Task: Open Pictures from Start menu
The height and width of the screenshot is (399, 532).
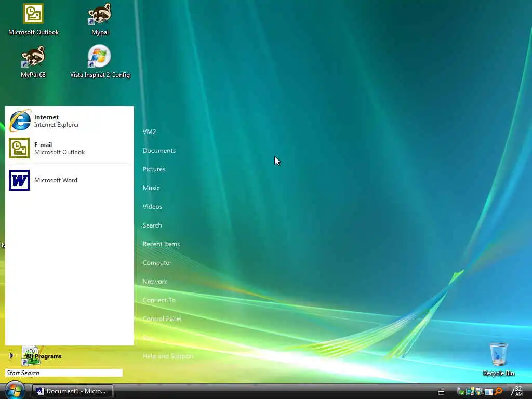Action: pos(154,169)
